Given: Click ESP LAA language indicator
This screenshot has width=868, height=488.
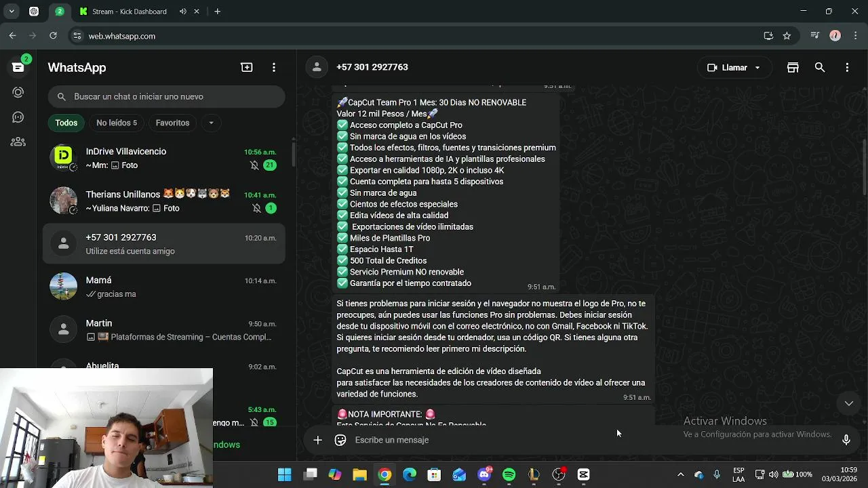Looking at the screenshot, I should [x=738, y=474].
